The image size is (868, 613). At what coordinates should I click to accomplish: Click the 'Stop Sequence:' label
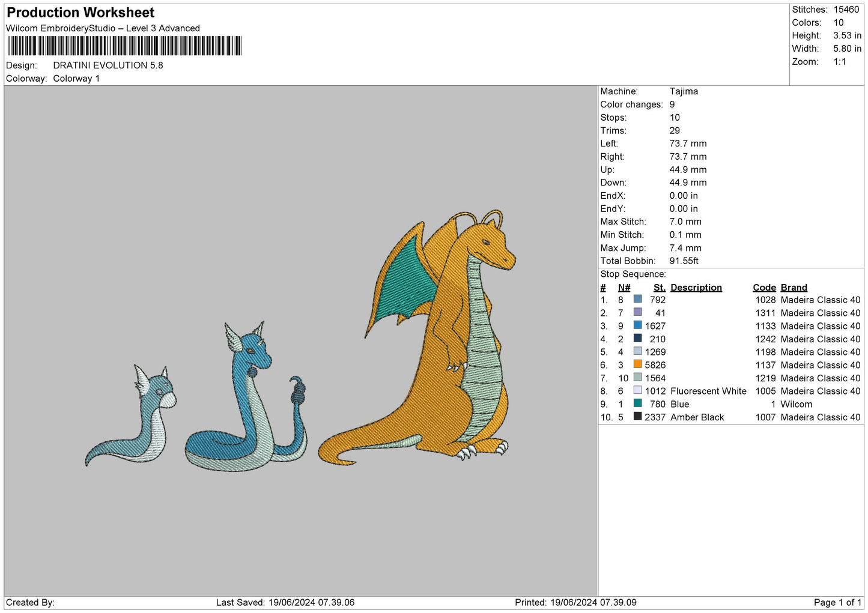[633, 274]
